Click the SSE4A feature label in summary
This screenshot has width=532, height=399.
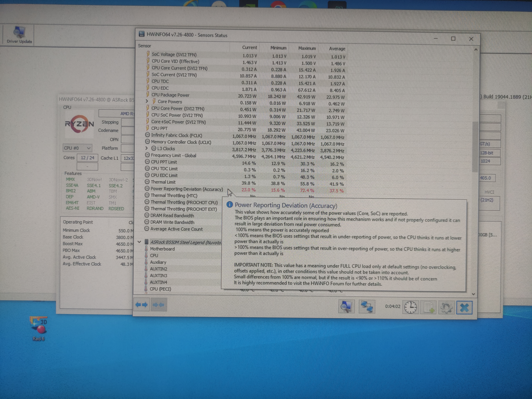[72, 185]
